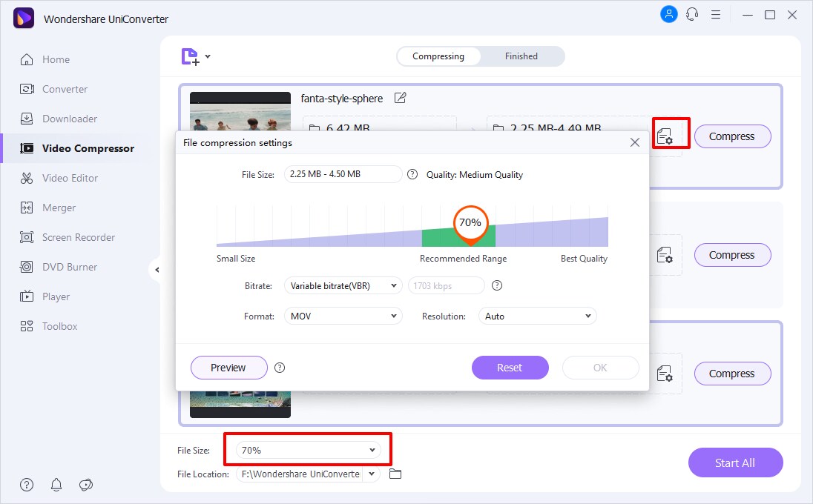Viewport: 813px width, 504px height.
Task: Open output folder icon next to File Location
Action: 395,474
